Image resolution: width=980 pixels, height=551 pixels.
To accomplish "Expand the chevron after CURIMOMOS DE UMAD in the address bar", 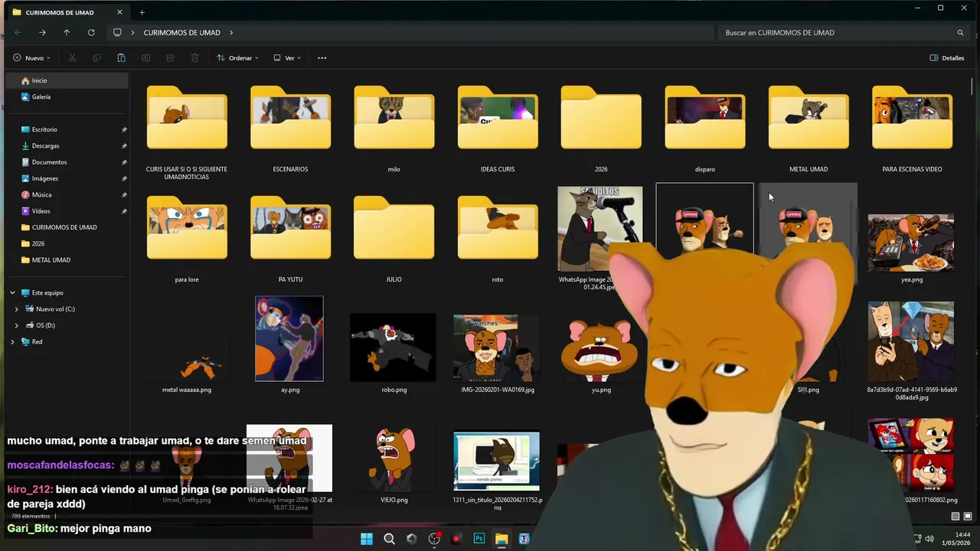I will (x=231, y=33).
